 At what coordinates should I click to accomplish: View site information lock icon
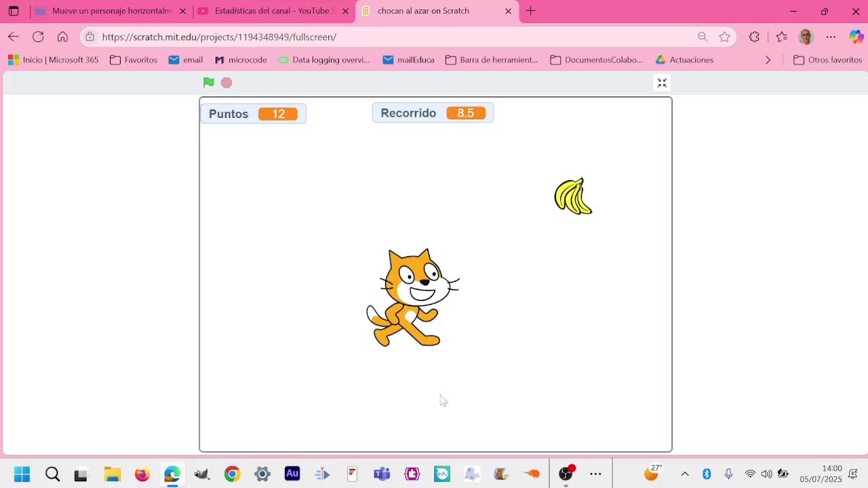(x=90, y=37)
